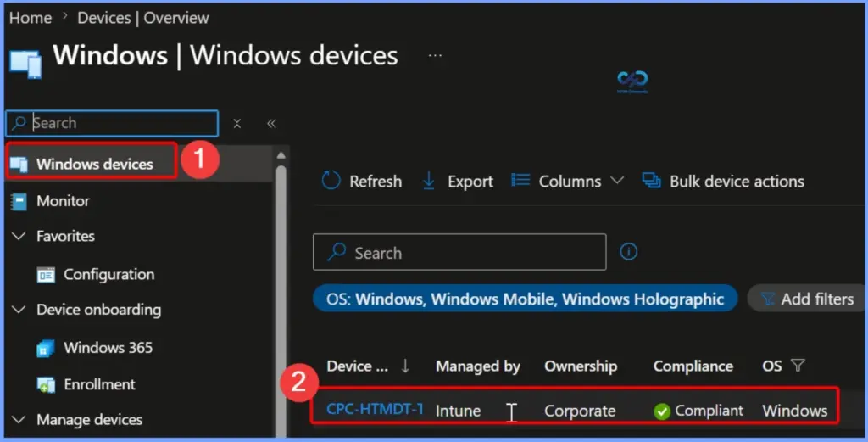This screenshot has width=868, height=442.
Task: Export the device list
Action: click(x=457, y=181)
